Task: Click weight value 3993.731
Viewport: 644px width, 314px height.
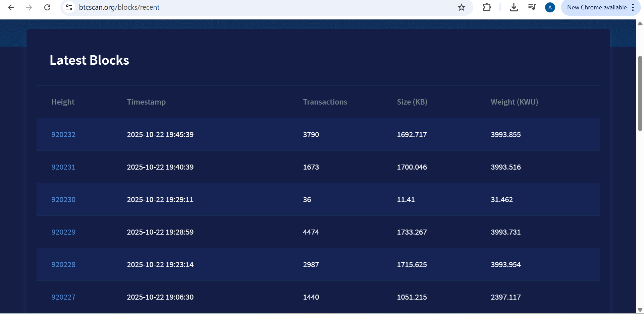Action: tap(506, 232)
